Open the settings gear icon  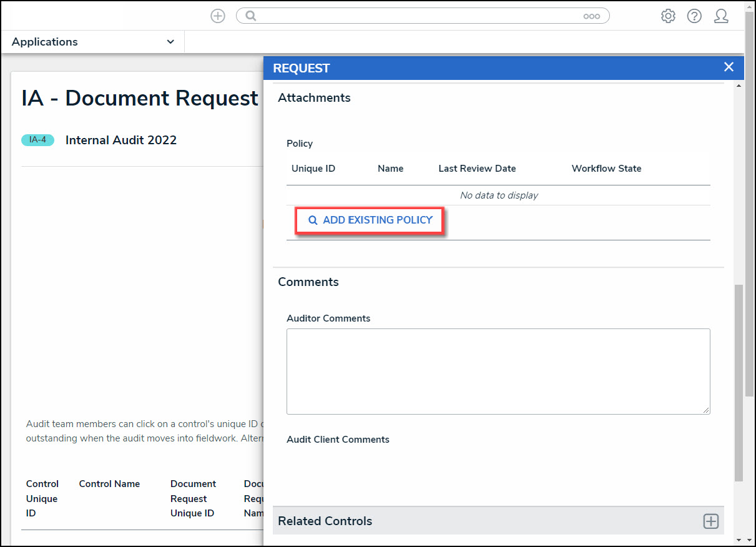coord(668,16)
